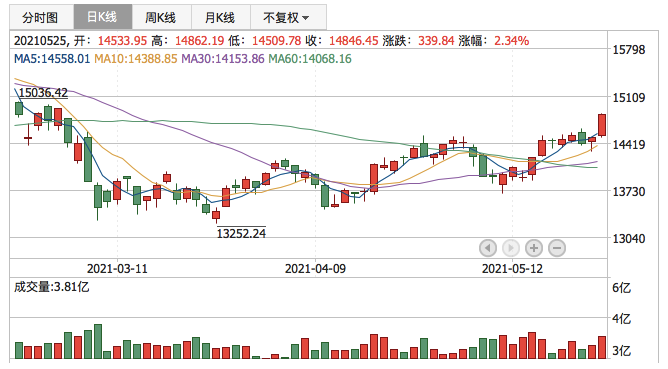Viewport: 668px width, 369px height.
Task: Click the 2021-04-09 date label
Action: click(x=315, y=268)
